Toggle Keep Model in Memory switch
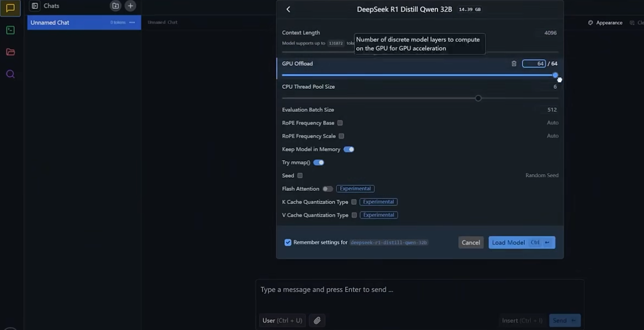This screenshot has height=330, width=644. click(348, 149)
